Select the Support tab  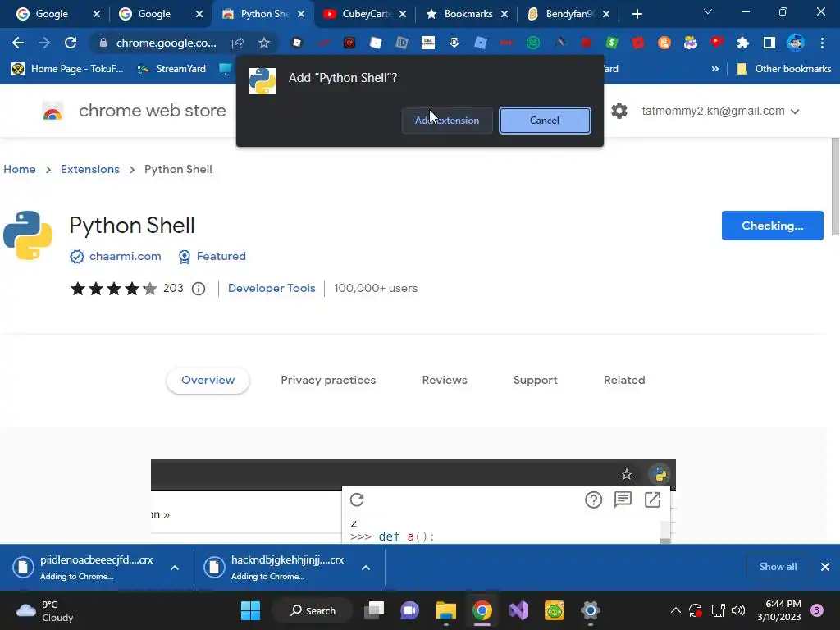click(535, 380)
